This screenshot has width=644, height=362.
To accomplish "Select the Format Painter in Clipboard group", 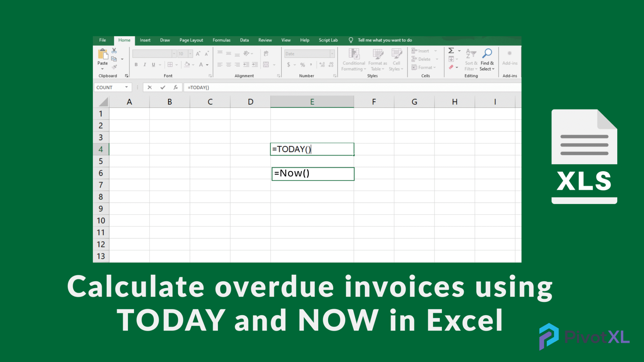I will tap(114, 67).
